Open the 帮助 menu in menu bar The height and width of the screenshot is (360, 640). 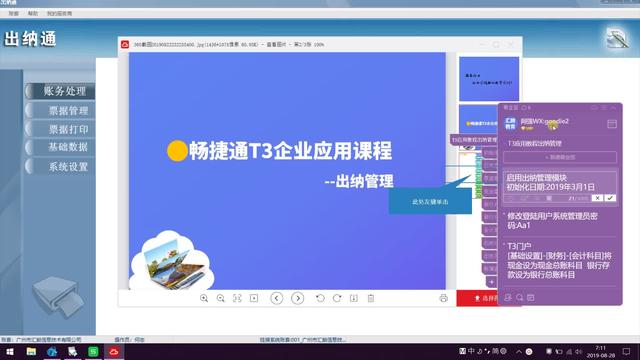coord(33,13)
